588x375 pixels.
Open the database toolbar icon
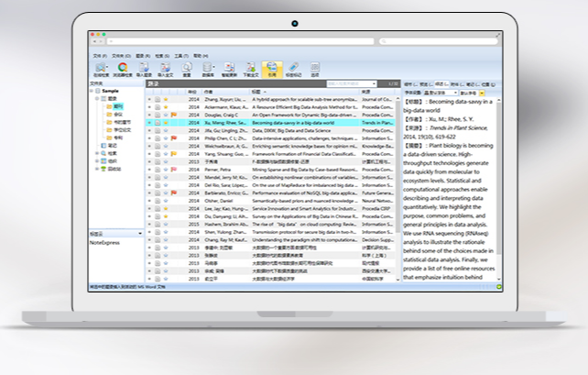(x=208, y=69)
